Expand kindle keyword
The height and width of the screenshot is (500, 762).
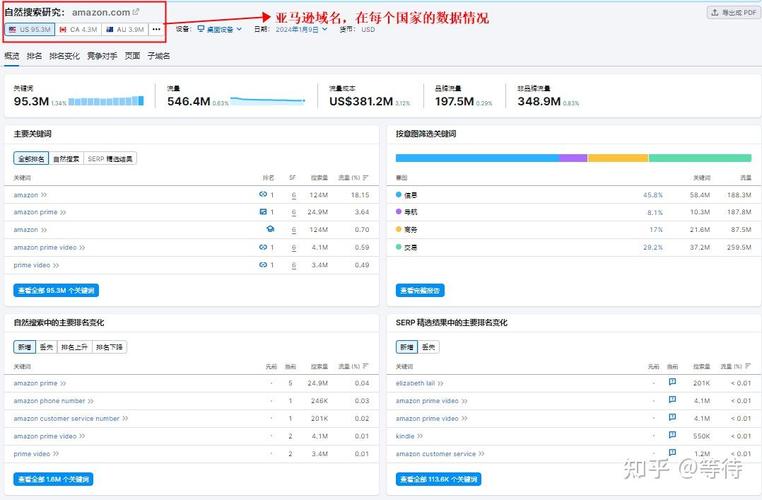point(420,436)
